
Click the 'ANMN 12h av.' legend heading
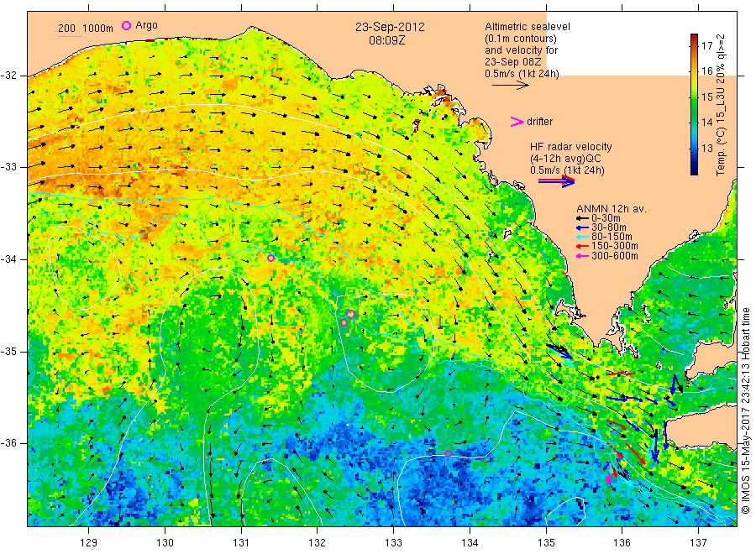(x=612, y=209)
